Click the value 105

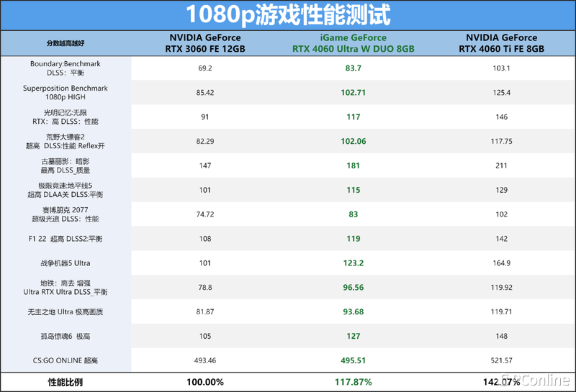click(205, 336)
